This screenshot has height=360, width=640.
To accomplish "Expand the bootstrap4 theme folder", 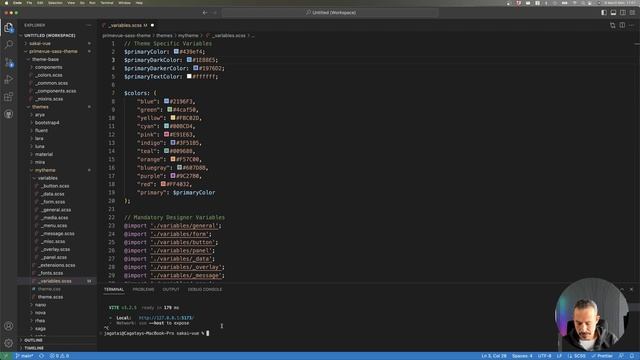I will coord(47,122).
